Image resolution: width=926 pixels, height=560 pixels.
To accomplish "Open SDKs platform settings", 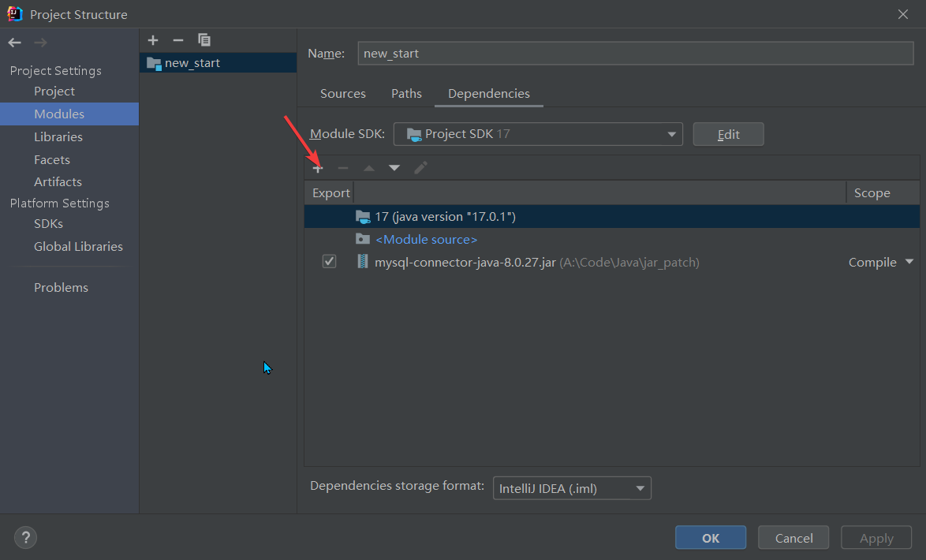I will click(x=48, y=224).
